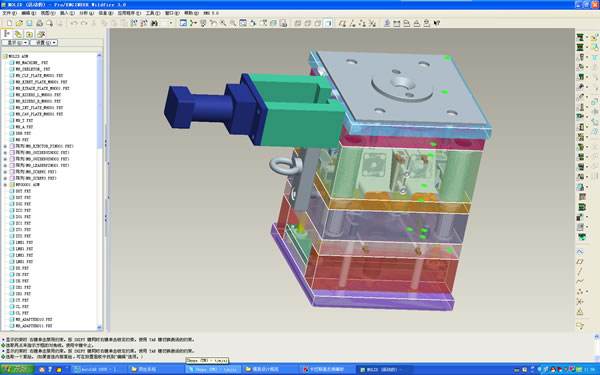Image resolution: width=600 pixels, height=375 pixels.
Task: Save the model with the Save icon
Action: tap(29, 23)
